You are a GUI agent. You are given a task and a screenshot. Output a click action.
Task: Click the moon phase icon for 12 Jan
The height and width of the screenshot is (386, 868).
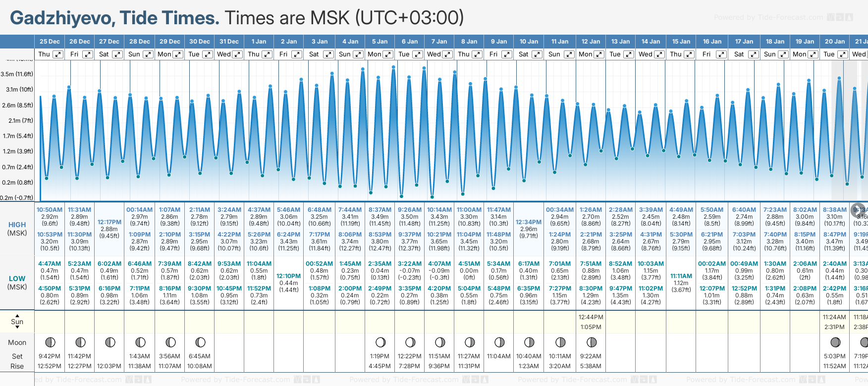591,342
